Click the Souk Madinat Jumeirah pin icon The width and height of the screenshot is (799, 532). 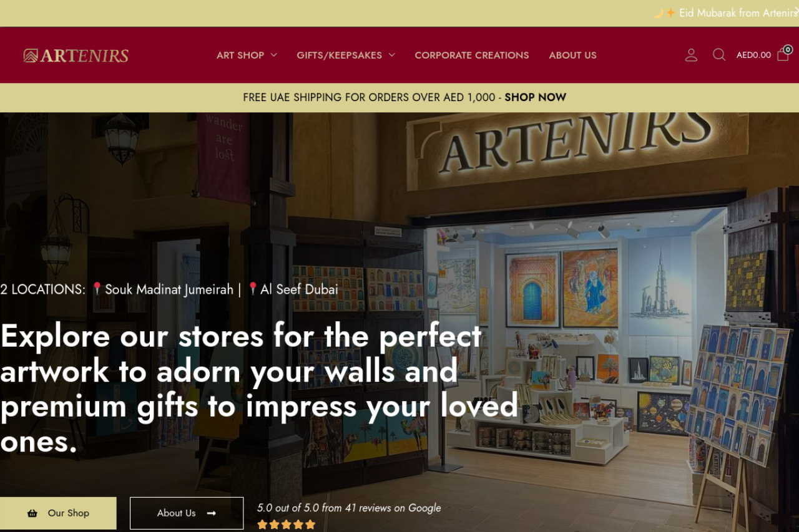[97, 289]
